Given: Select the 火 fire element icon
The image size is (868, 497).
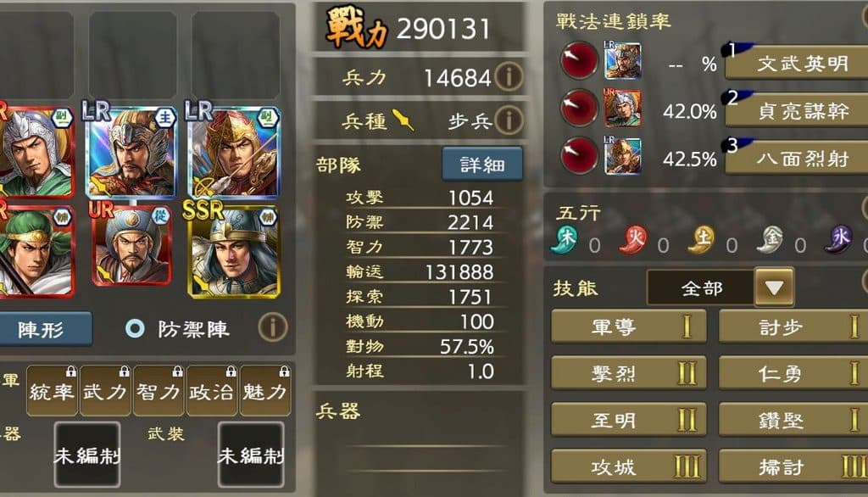Looking at the screenshot, I should 634,239.
